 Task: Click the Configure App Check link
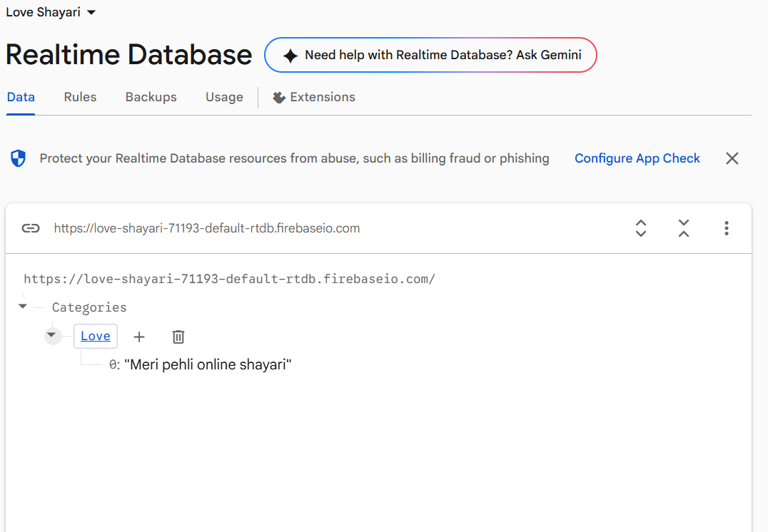637,158
